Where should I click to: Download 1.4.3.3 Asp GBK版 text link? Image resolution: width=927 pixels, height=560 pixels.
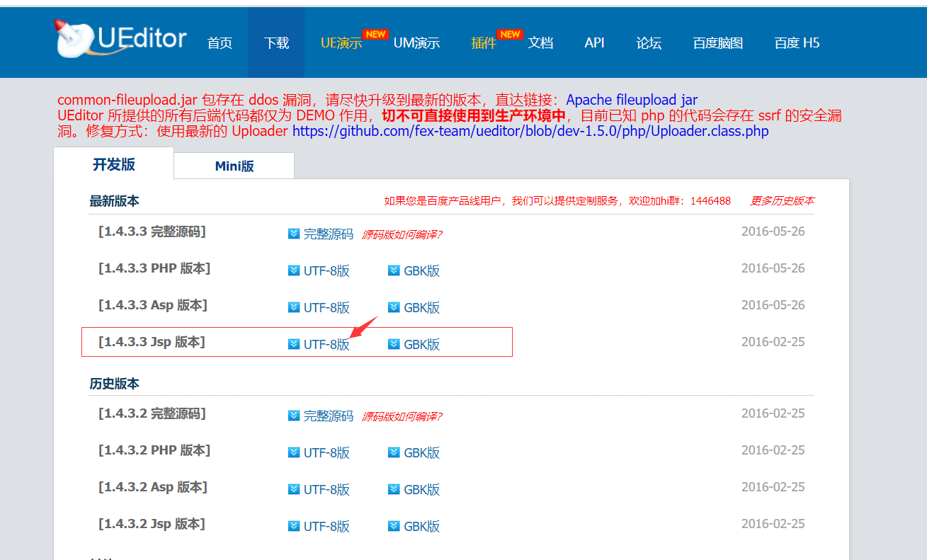pyautogui.click(x=422, y=308)
